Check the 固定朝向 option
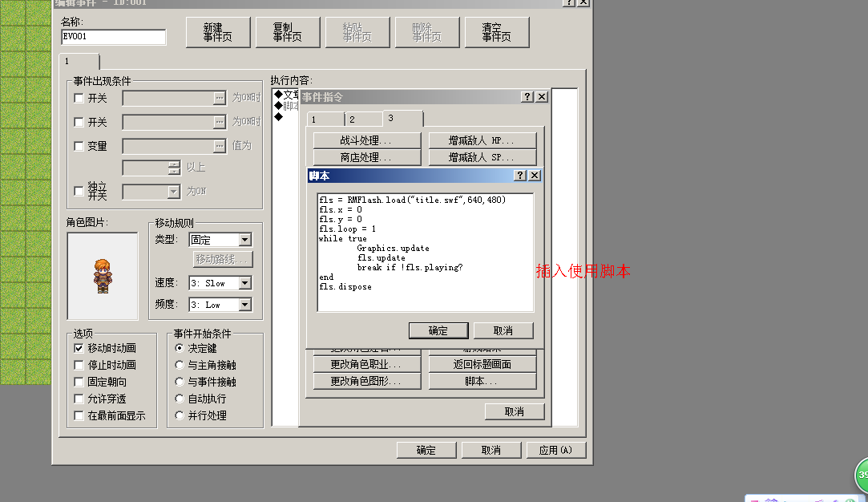Screen dimensions: 868x502 tap(79, 383)
